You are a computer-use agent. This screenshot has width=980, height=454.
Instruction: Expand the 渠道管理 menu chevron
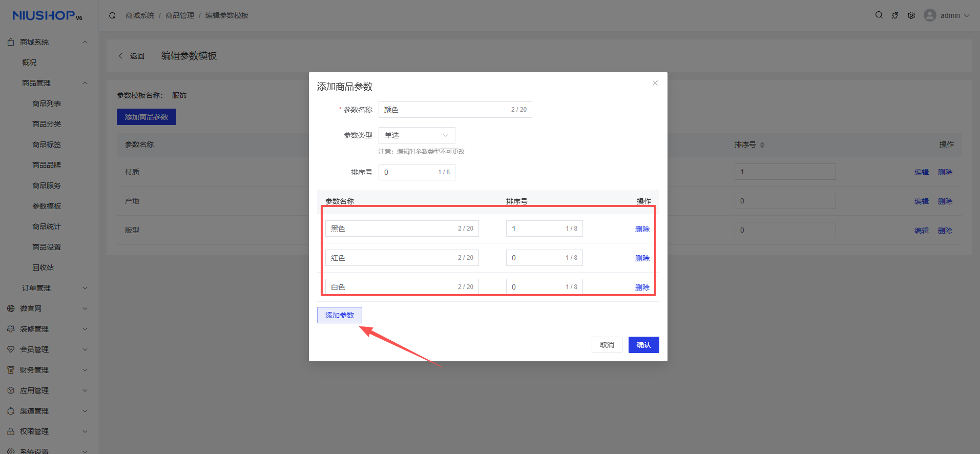[85, 411]
